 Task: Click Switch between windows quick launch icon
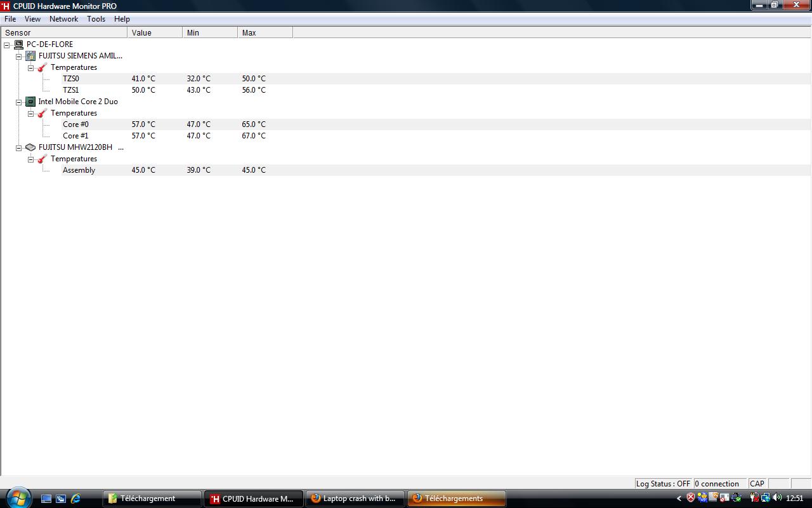61,498
